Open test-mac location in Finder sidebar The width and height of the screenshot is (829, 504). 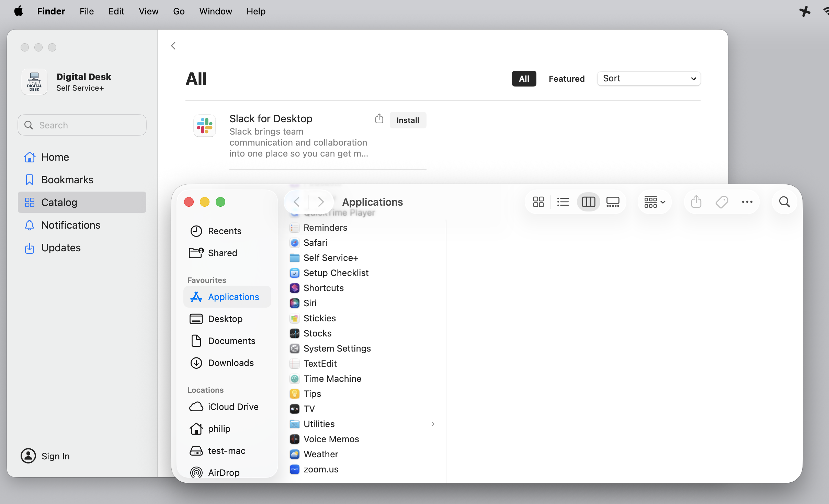[x=227, y=451]
